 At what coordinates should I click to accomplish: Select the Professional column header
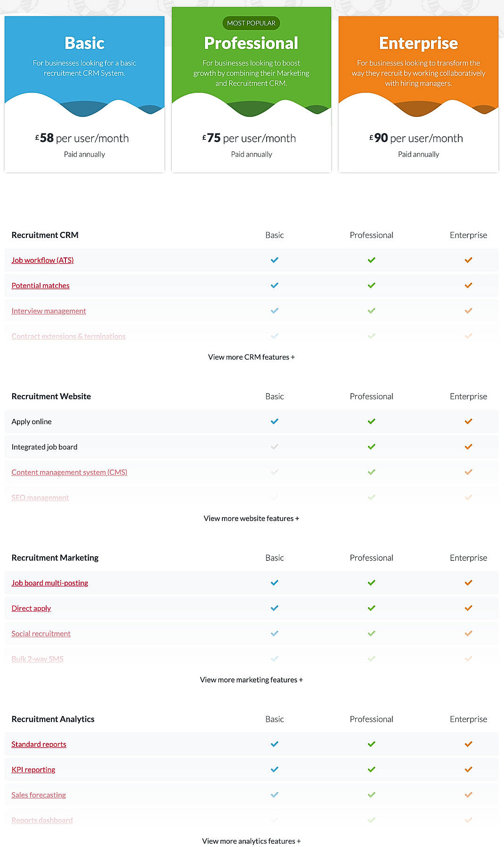point(371,235)
